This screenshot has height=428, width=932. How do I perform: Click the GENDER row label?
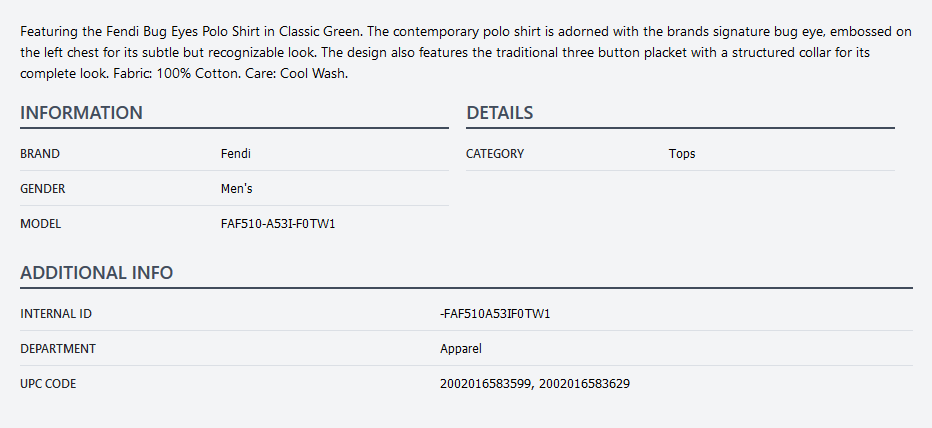click(43, 188)
